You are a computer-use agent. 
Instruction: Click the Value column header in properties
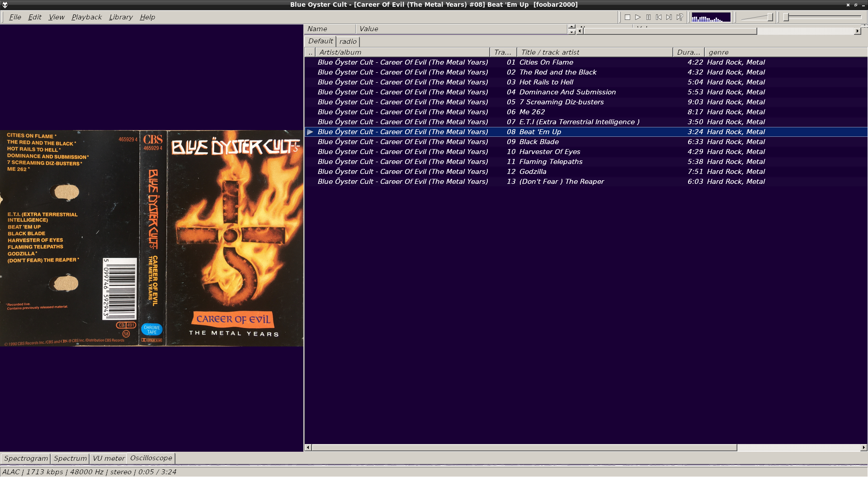tap(462, 29)
